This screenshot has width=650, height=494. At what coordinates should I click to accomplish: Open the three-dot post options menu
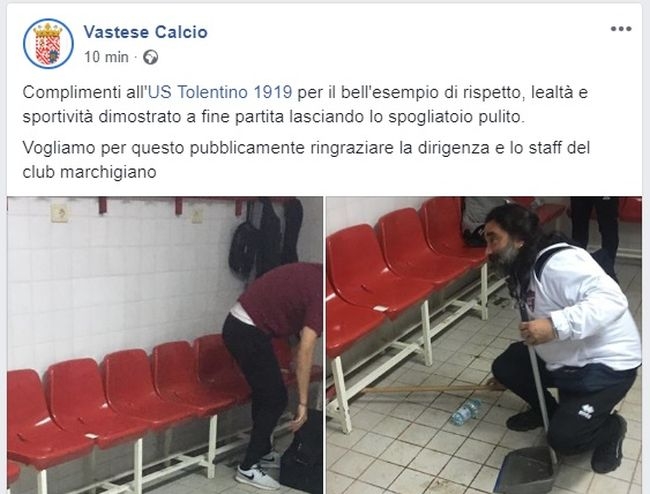click(x=621, y=29)
